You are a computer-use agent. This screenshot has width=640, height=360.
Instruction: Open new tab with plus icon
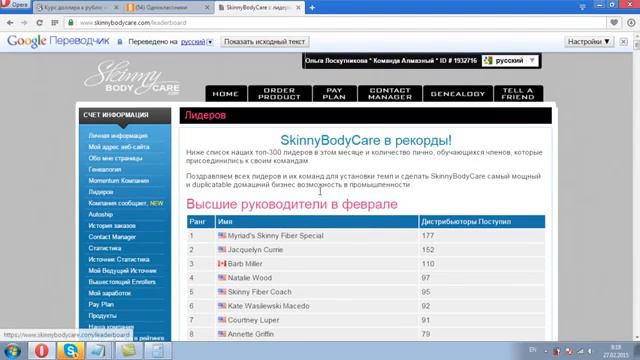[312, 7]
